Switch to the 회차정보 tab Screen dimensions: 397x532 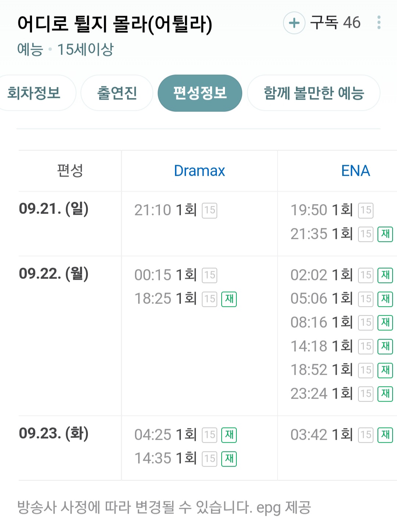tap(34, 93)
